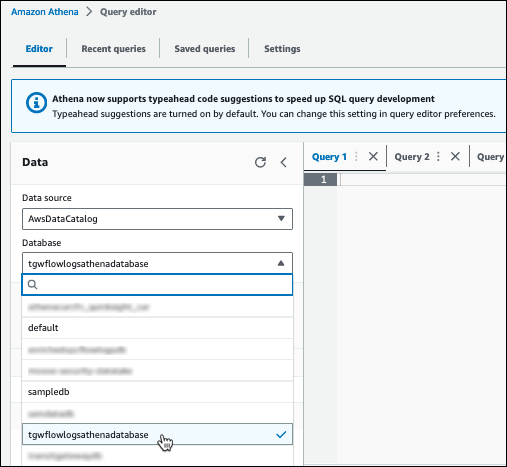
Task: Switch to the Editor tab
Action: 39,49
